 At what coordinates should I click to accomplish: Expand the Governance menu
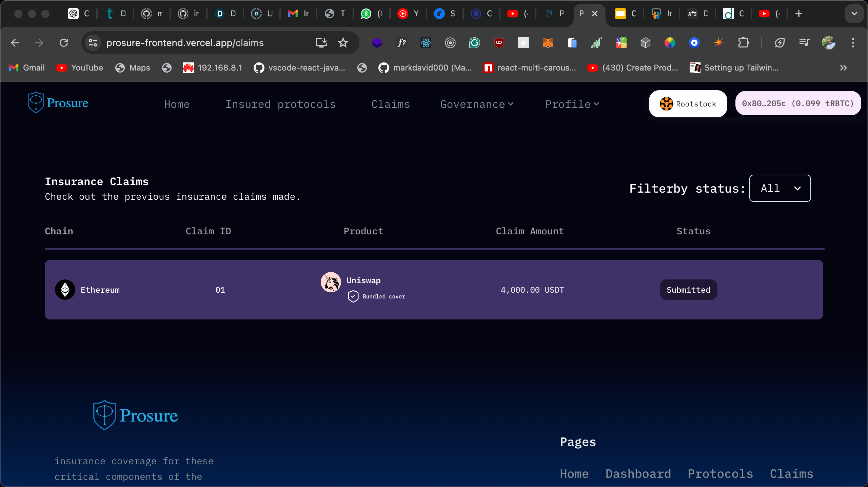[476, 104]
